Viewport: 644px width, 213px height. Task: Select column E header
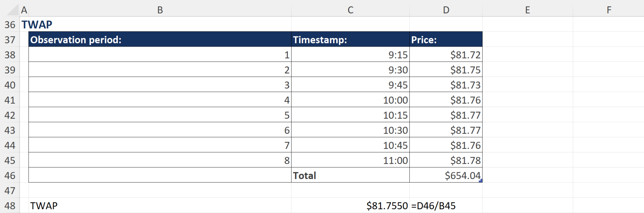point(527,10)
